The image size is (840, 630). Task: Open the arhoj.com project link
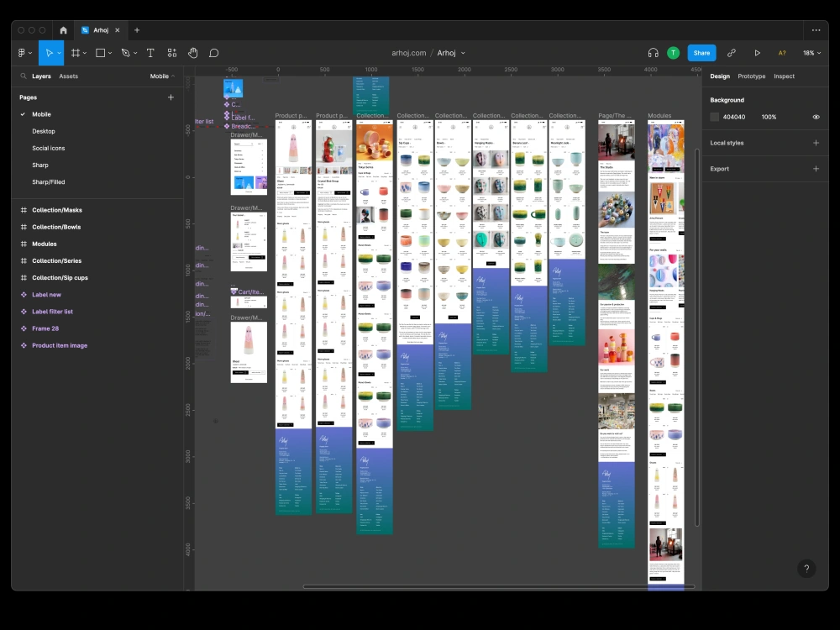click(409, 53)
